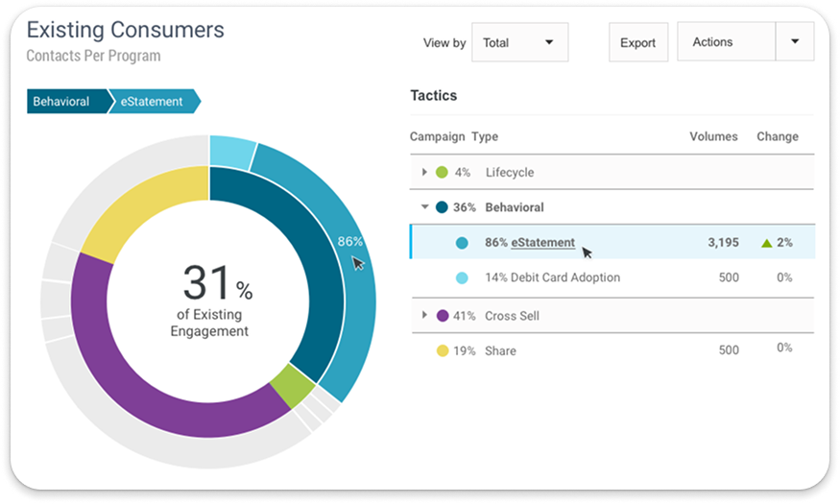Viewport: 840px width, 504px height.
Task: Open the View by Total dropdown
Action: (x=519, y=42)
